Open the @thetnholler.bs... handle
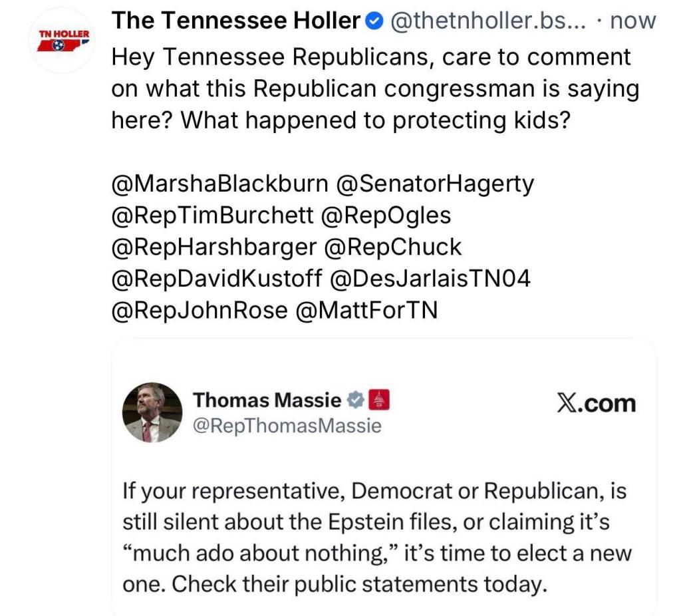Image resolution: width=681 pixels, height=616 pixels. click(487, 22)
